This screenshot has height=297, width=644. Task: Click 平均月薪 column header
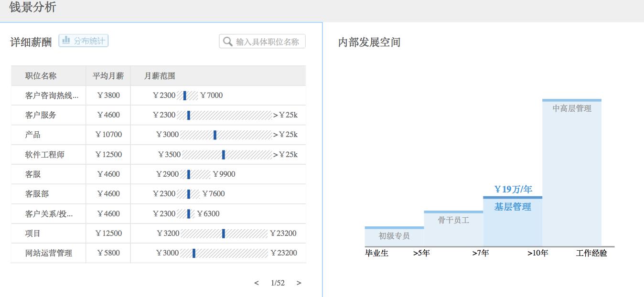pos(108,76)
